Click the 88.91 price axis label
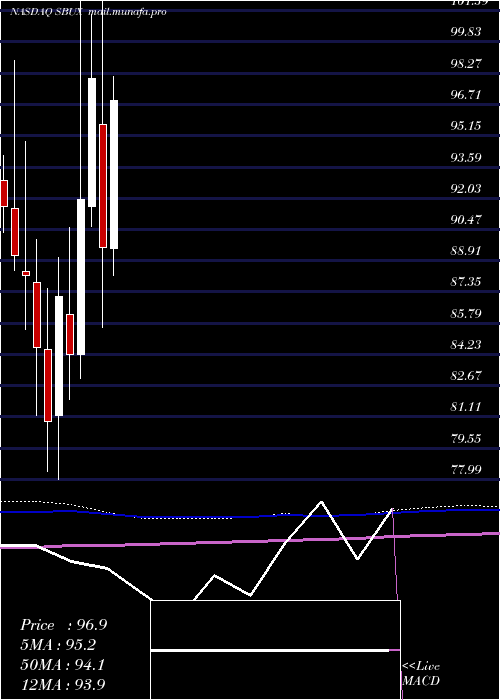Image resolution: width=500 pixels, height=700 pixels. tap(466, 251)
